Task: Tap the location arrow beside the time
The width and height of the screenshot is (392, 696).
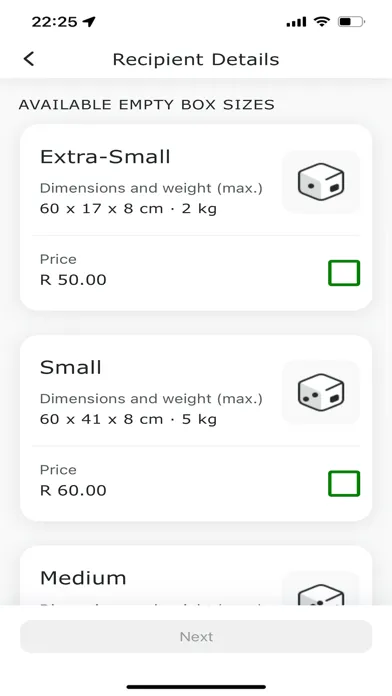Action: tap(89, 21)
